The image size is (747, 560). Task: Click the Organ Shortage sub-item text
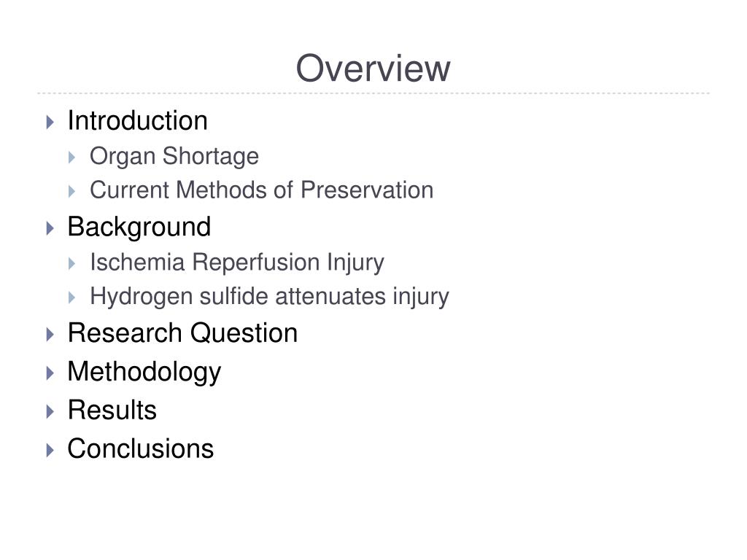[174, 156]
